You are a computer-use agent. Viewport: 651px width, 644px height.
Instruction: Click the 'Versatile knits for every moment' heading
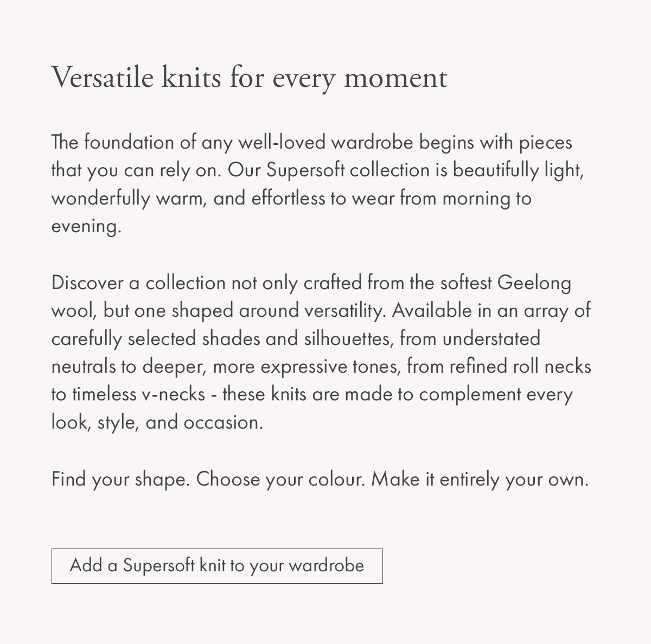coord(250,78)
